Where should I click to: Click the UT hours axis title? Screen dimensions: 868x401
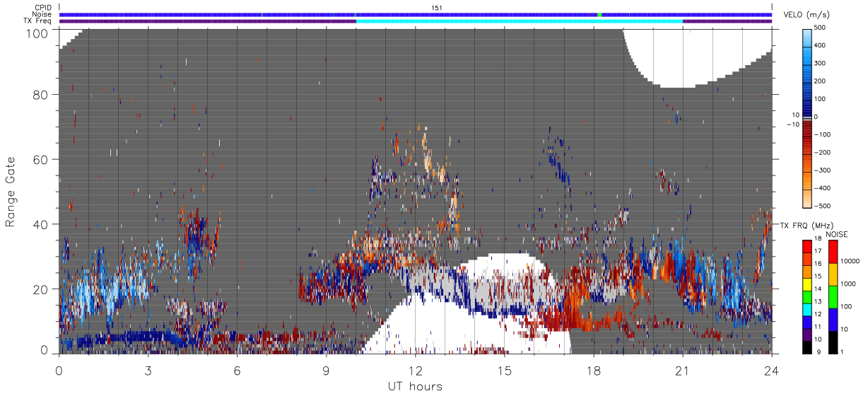tap(414, 386)
